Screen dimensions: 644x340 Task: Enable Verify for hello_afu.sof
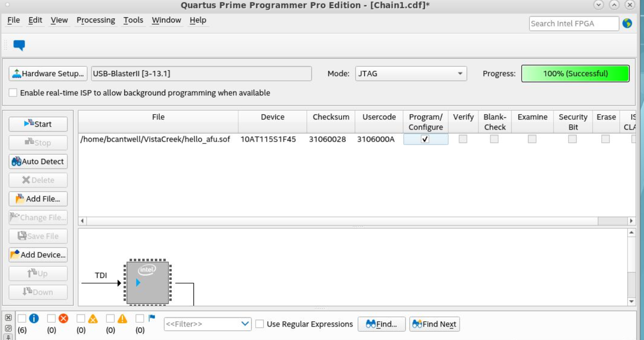click(x=463, y=139)
